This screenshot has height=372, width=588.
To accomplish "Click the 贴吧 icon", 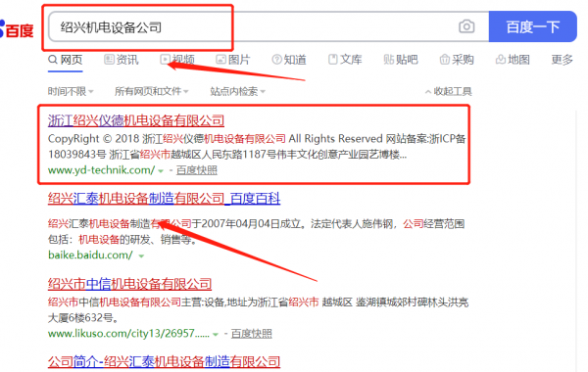I will pyautogui.click(x=388, y=59).
